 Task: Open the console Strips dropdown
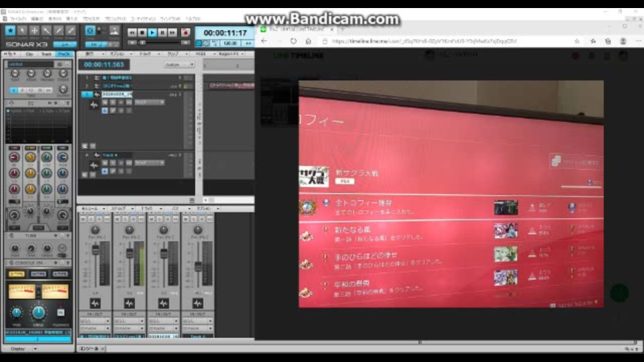[x=120, y=208]
